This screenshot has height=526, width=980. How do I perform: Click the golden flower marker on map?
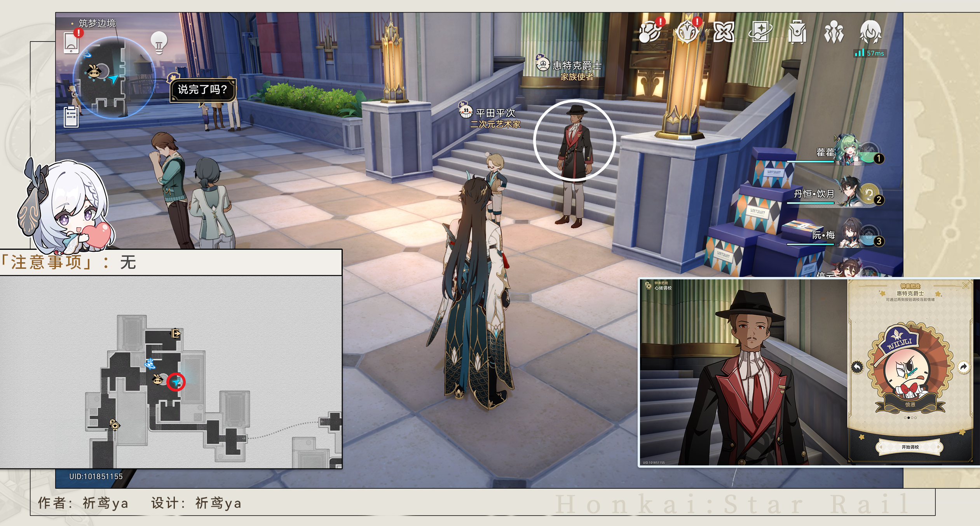(x=114, y=425)
